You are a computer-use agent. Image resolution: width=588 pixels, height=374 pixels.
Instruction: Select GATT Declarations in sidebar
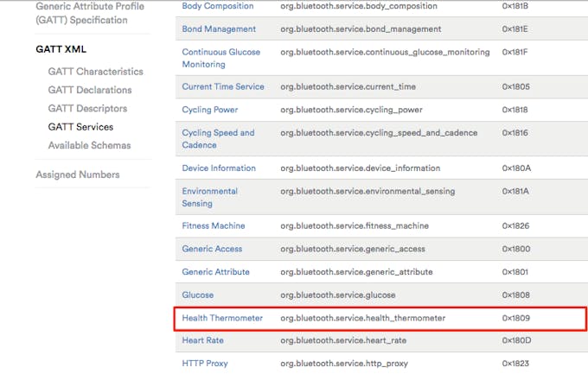(90, 90)
